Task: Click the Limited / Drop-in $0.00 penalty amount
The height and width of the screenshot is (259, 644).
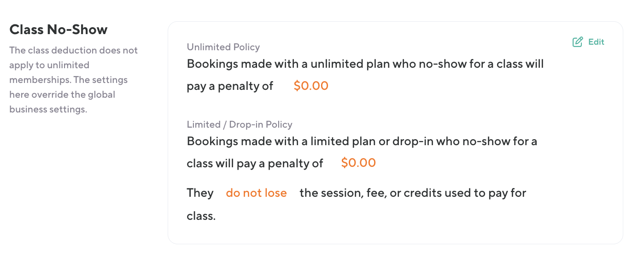Action: pos(358,163)
